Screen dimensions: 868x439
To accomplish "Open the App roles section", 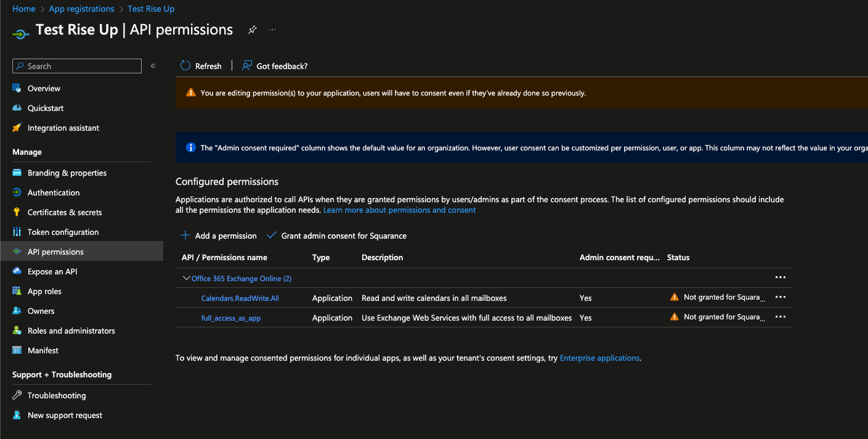I will [x=44, y=291].
